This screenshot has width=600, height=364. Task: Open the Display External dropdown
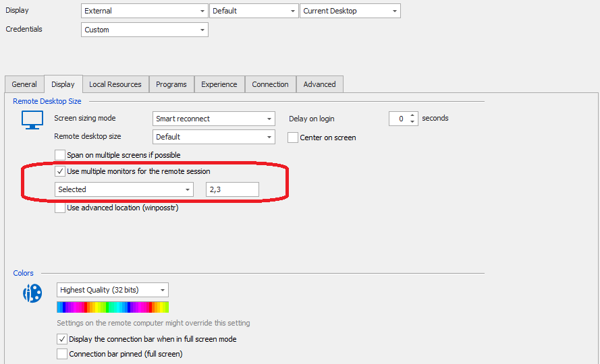[x=144, y=11]
